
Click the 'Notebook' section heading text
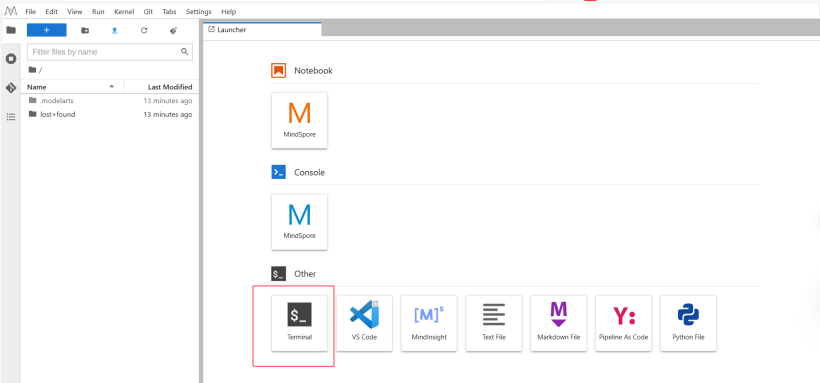click(x=313, y=71)
